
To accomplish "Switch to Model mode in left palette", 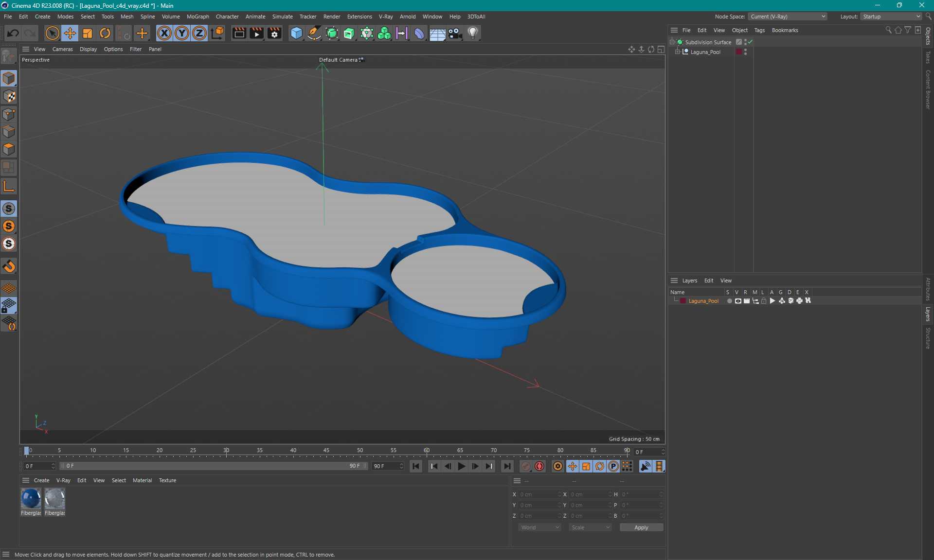I will click(x=9, y=78).
